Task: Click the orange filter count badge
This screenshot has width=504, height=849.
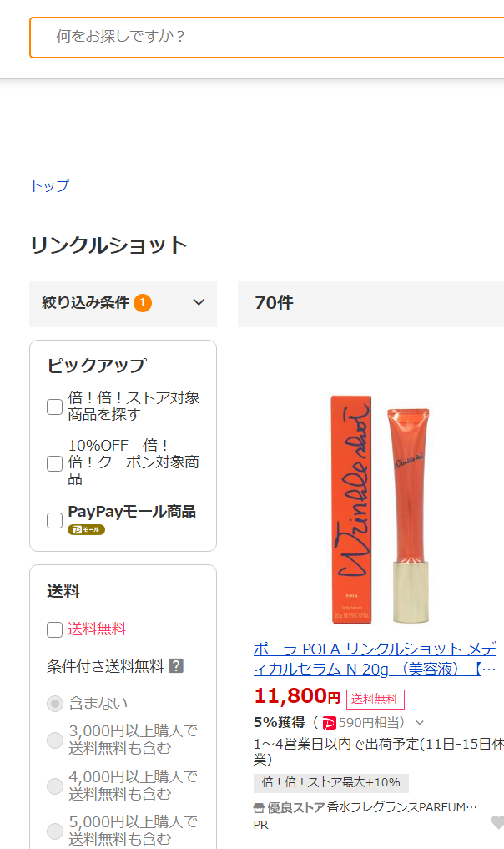Action: pyautogui.click(x=143, y=303)
